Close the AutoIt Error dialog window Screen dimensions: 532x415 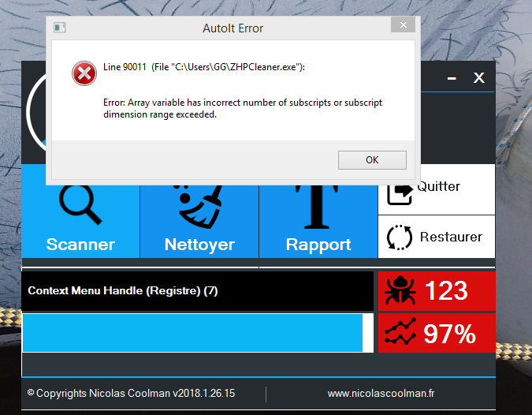pos(404,27)
